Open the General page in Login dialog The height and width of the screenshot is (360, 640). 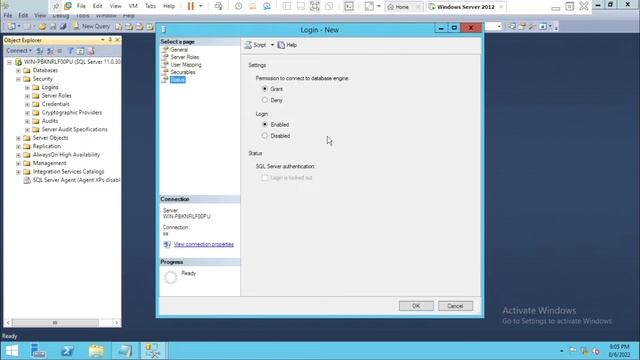coord(179,49)
